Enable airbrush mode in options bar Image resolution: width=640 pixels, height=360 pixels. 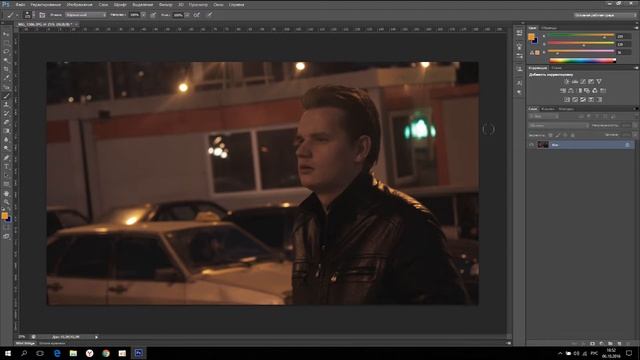(x=197, y=15)
